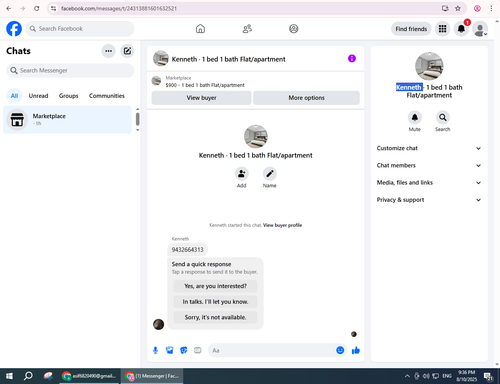Switch to the Unread tab
Viewport: 500px width, 384px height.
click(x=38, y=96)
